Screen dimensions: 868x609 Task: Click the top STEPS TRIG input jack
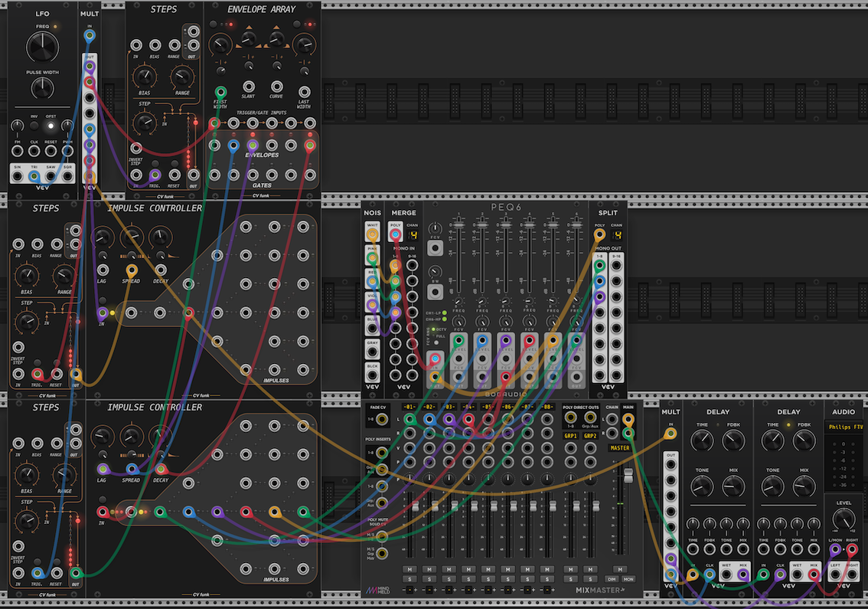click(x=155, y=175)
